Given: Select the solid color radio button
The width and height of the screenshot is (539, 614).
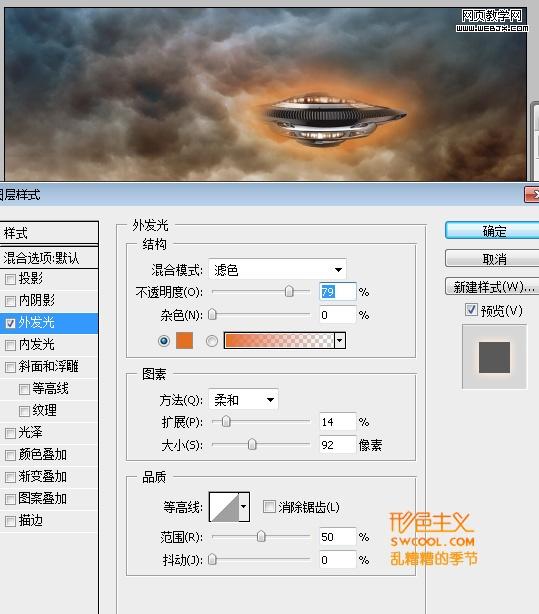Looking at the screenshot, I should (164, 341).
